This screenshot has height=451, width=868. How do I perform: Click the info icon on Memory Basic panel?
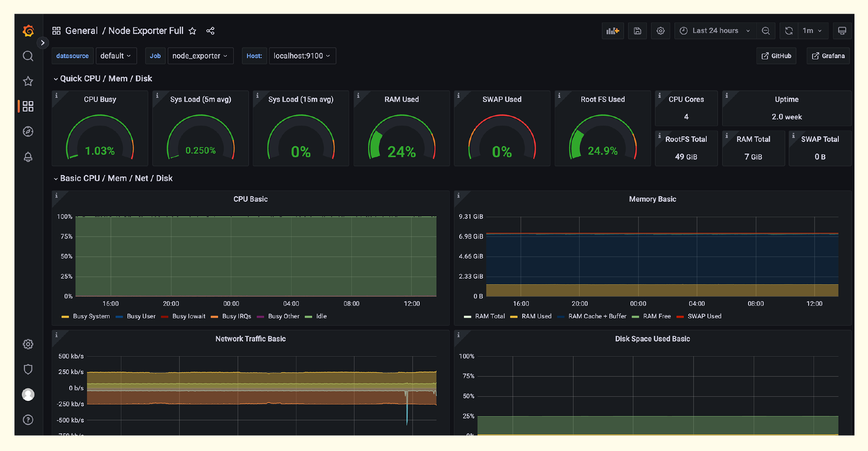point(458,195)
